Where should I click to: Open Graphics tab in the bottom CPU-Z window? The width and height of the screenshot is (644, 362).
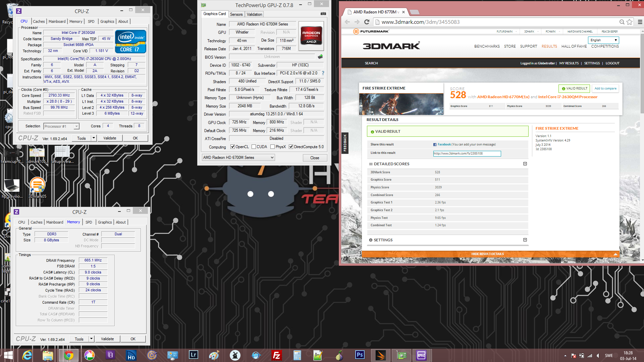[x=105, y=222]
